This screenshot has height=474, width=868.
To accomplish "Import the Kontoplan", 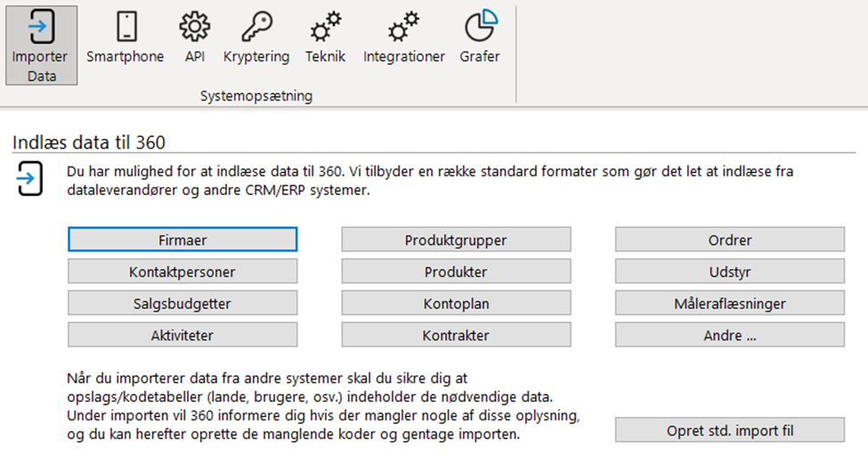I will click(x=456, y=303).
